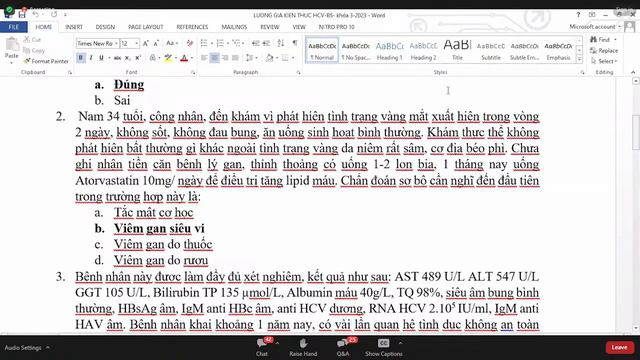The height and width of the screenshot is (360, 640).
Task: Sort the selection A to Z
Action: 281,43
